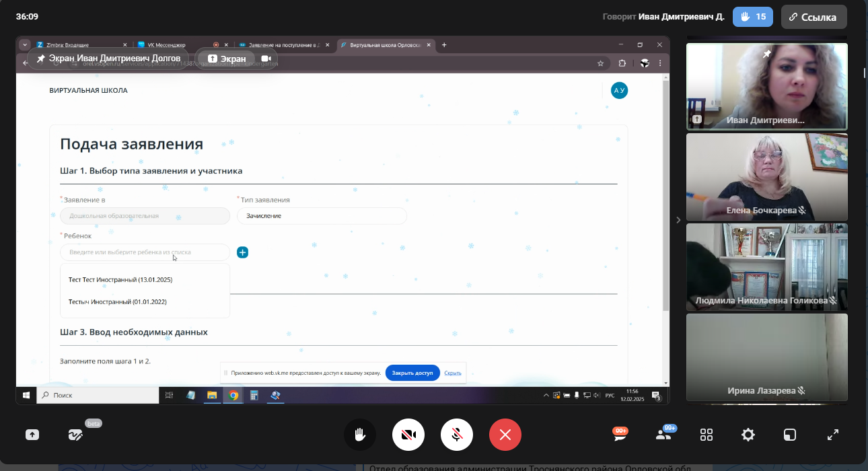868x471 pixels.
Task: Open the Тип заявления dropdown
Action: point(322,216)
